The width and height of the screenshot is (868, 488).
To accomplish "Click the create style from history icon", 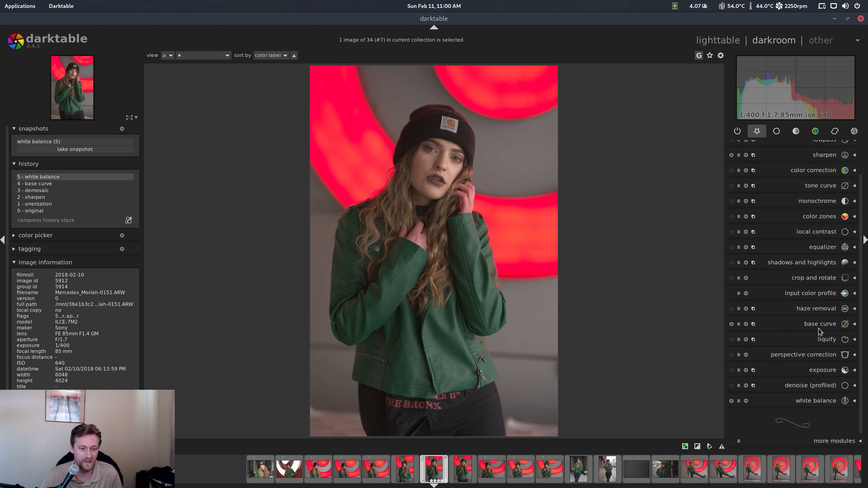I will click(x=128, y=220).
